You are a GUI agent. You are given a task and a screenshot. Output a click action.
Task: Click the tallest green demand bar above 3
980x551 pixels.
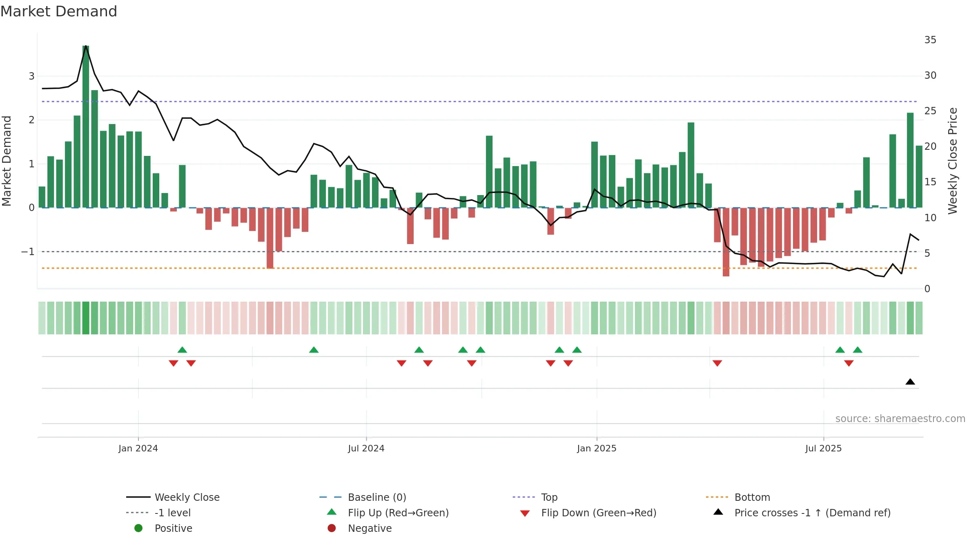pyautogui.click(x=86, y=127)
